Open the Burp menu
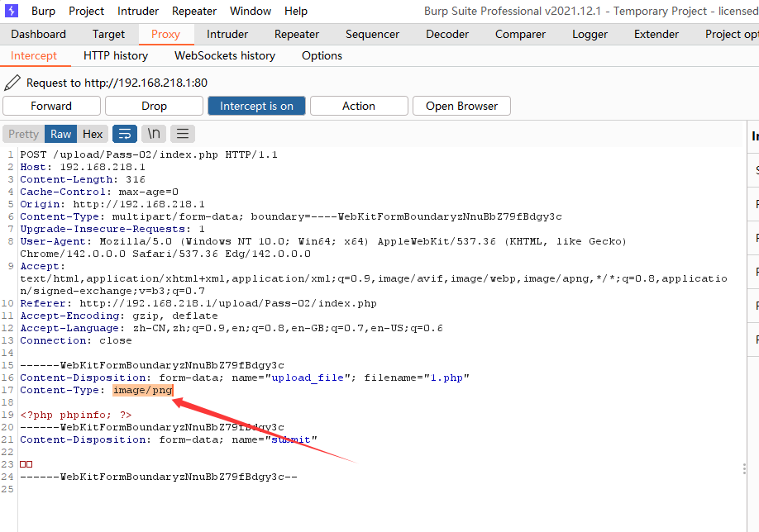Image resolution: width=759 pixels, height=532 pixels. [43, 11]
